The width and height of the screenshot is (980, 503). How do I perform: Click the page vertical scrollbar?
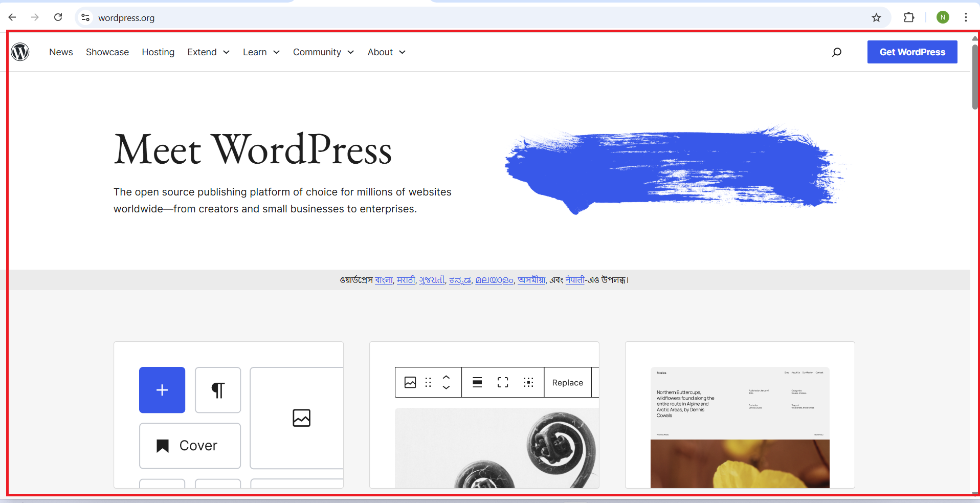click(975, 77)
